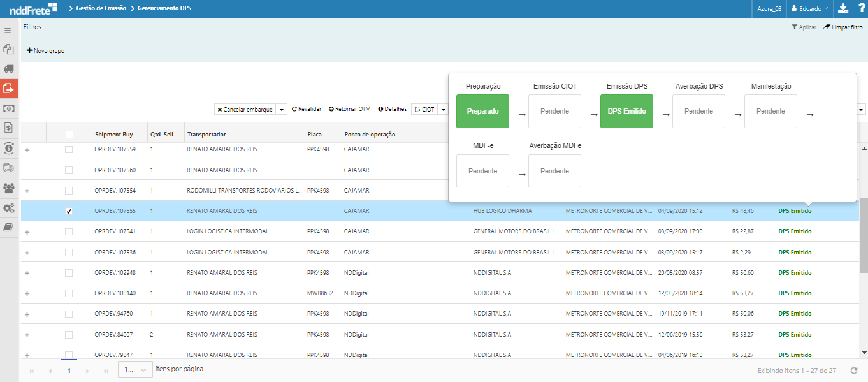Click the Revalidar button
868x382 pixels.
[307, 109]
